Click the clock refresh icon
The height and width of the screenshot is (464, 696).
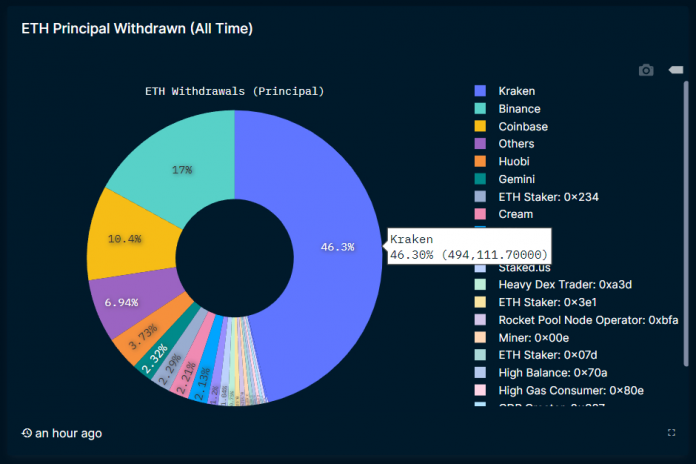(x=27, y=432)
